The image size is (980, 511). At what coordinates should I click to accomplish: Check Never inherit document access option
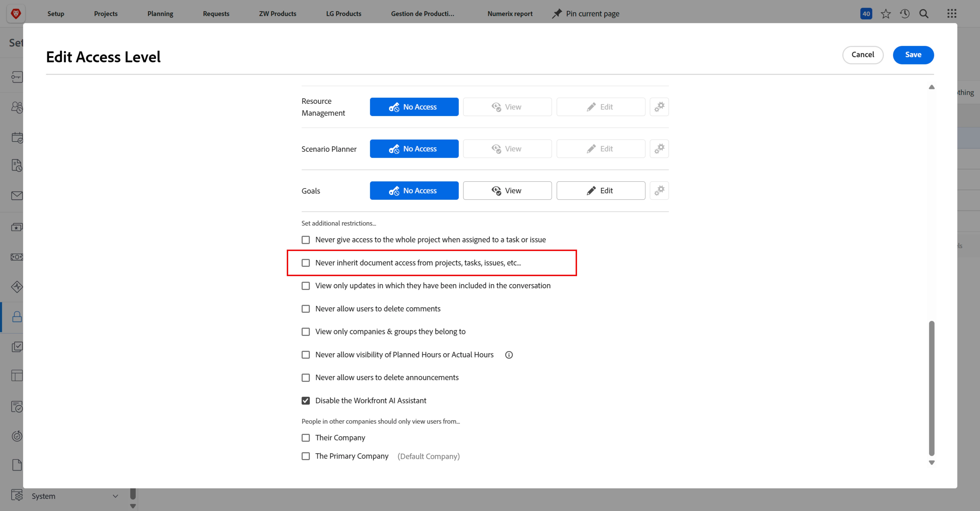click(306, 263)
